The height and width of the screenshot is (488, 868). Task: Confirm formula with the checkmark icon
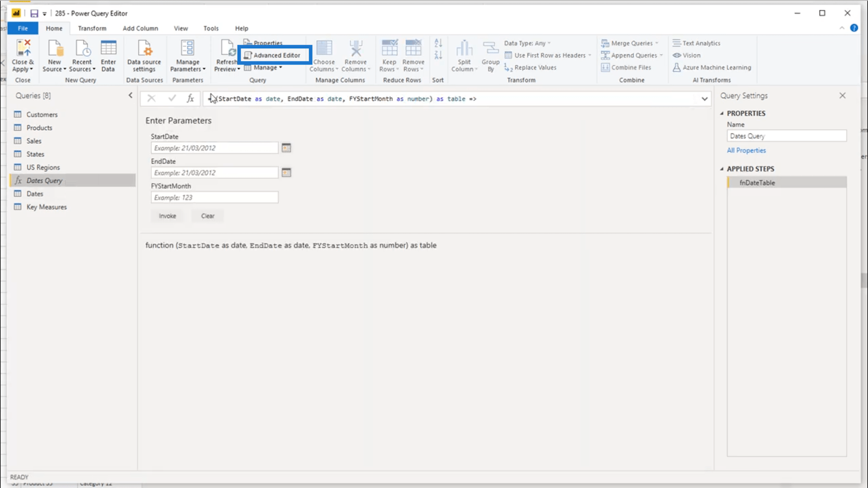[x=172, y=99]
